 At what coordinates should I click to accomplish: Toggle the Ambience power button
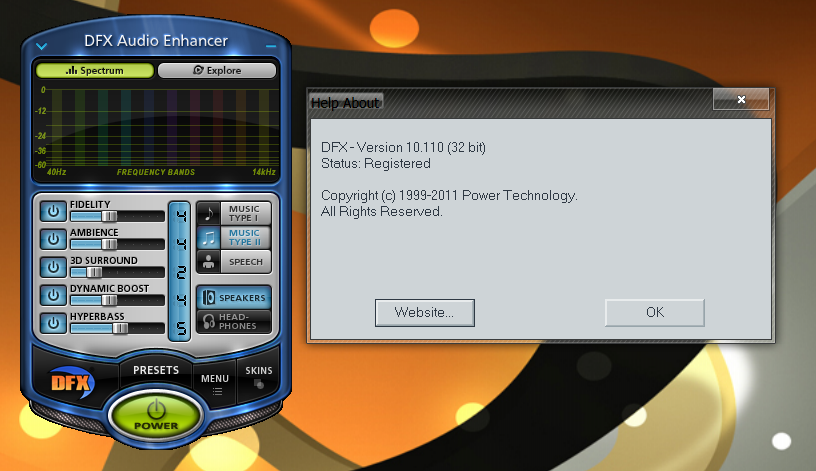(53, 239)
